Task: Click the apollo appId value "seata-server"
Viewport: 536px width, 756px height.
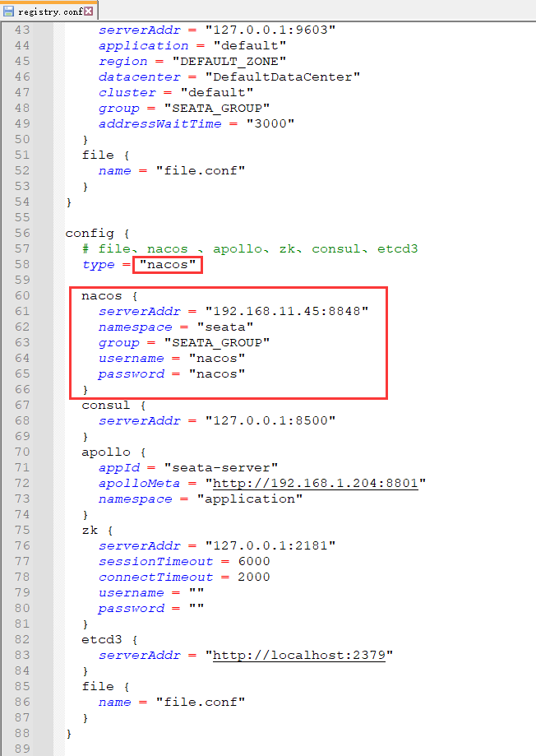Action: click(221, 467)
